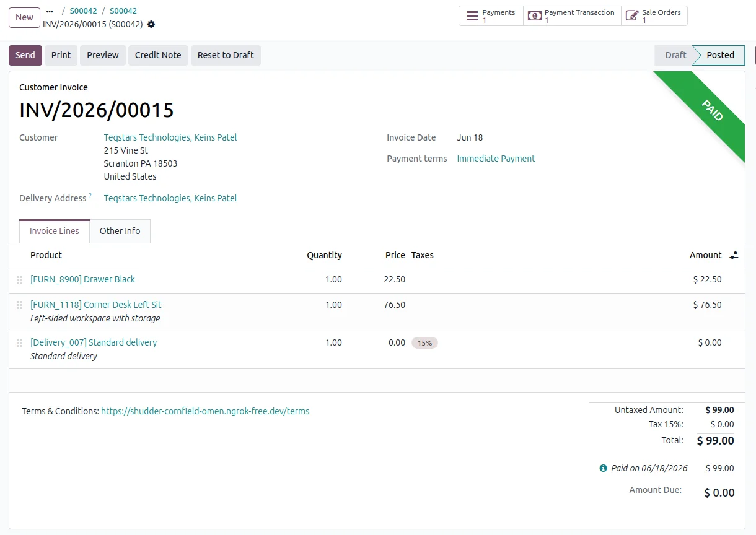Click the Paid on amount $ 99.00
The width and height of the screenshot is (756, 535).
tap(719, 468)
